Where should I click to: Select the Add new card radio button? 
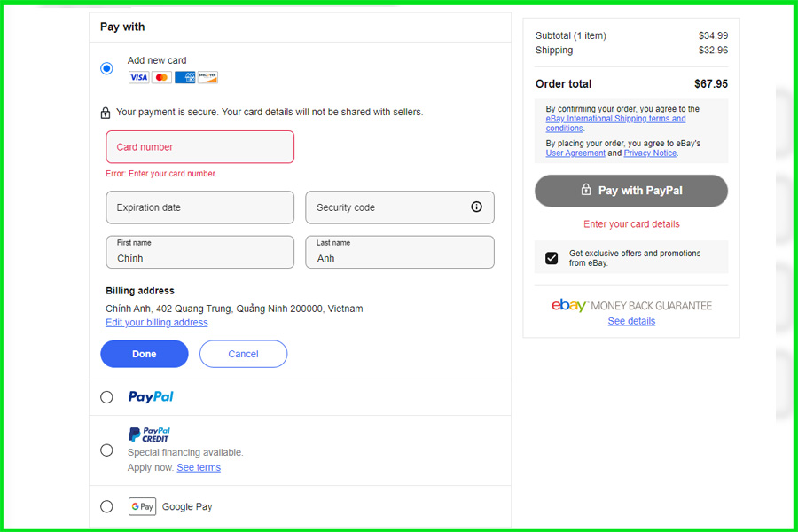click(106, 68)
